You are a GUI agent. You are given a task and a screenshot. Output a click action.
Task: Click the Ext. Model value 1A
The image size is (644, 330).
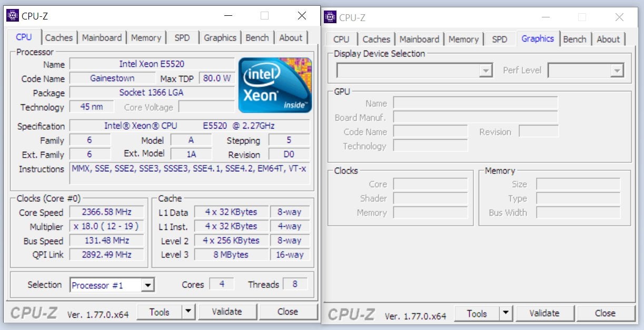[191, 154]
